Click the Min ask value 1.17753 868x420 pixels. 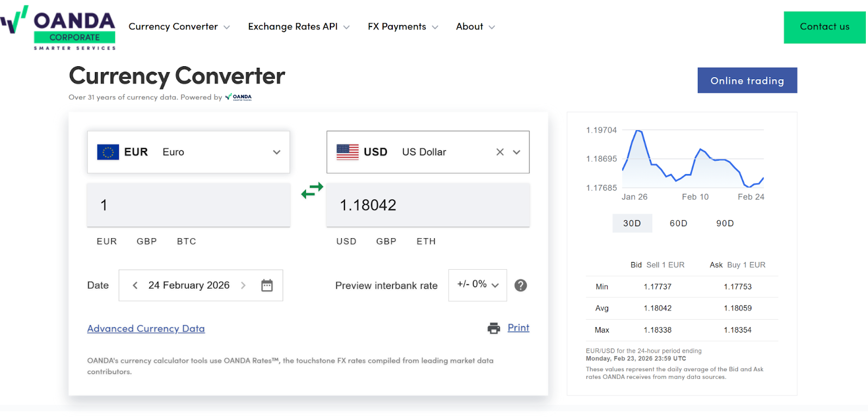738,287
